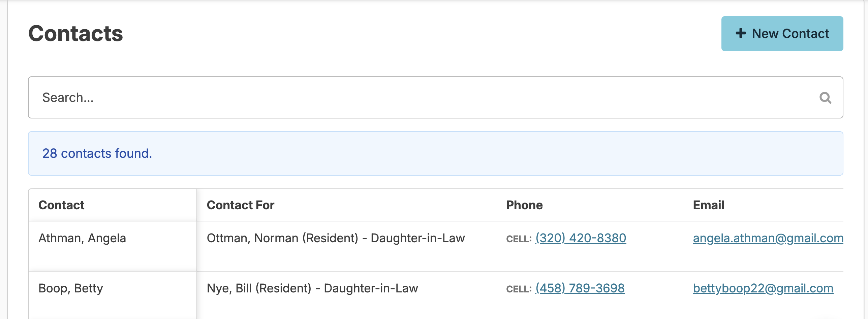The image size is (868, 319).
Task: Select the Athman, Angela contact row
Action: (x=82, y=238)
